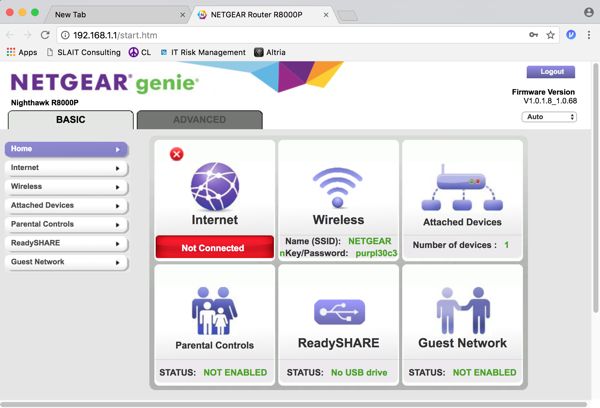Select Internet in the sidebar menu
Viewport: 600px width, 408px height.
[x=66, y=168]
